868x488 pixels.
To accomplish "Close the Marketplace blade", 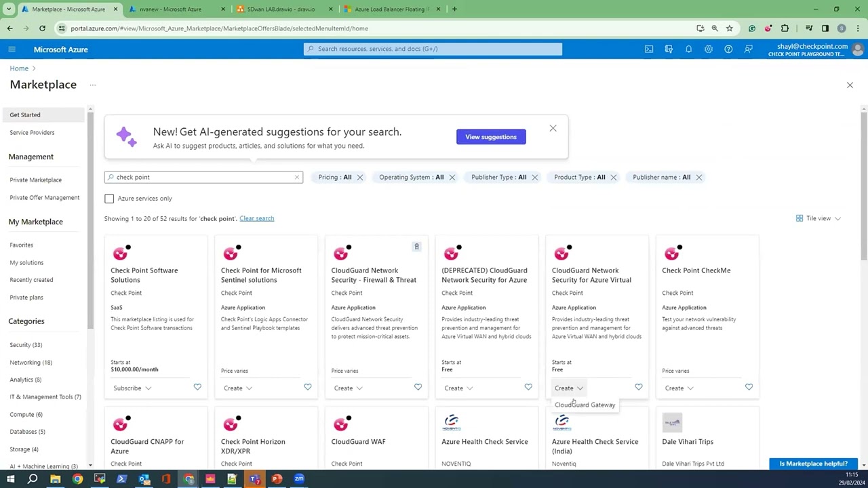I will pyautogui.click(x=850, y=85).
